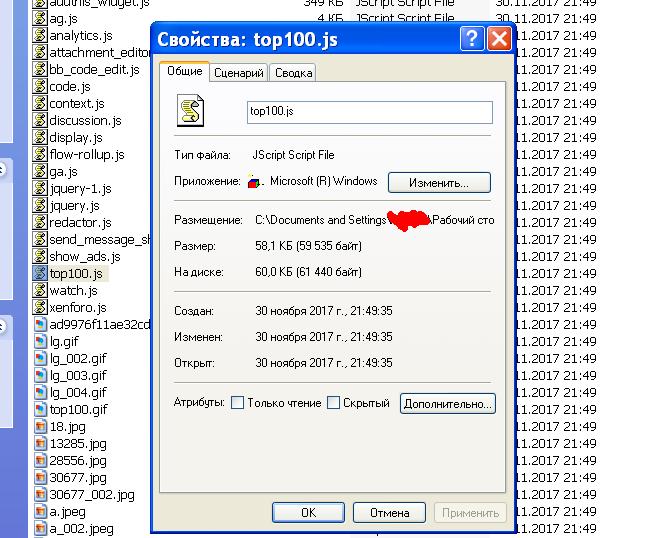Click the path 'C:\Documents and Settings' text
The width and height of the screenshot is (646, 538).
coord(321,220)
